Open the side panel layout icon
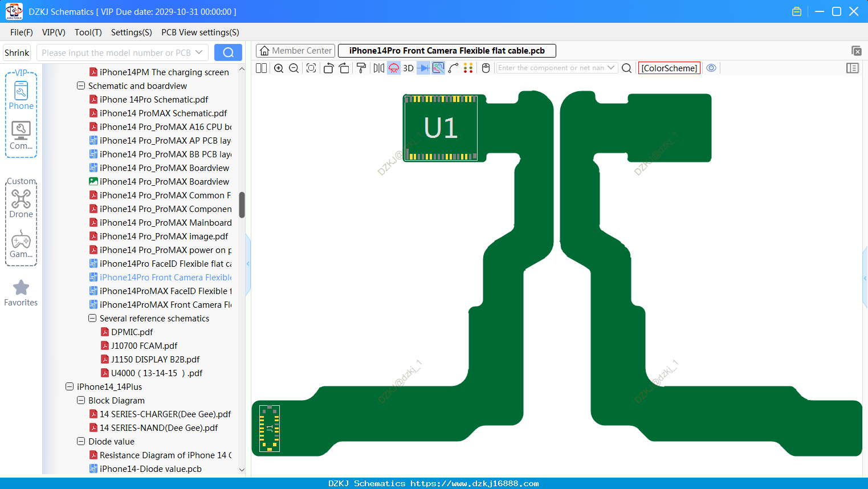The image size is (868, 489). pyautogui.click(x=853, y=68)
